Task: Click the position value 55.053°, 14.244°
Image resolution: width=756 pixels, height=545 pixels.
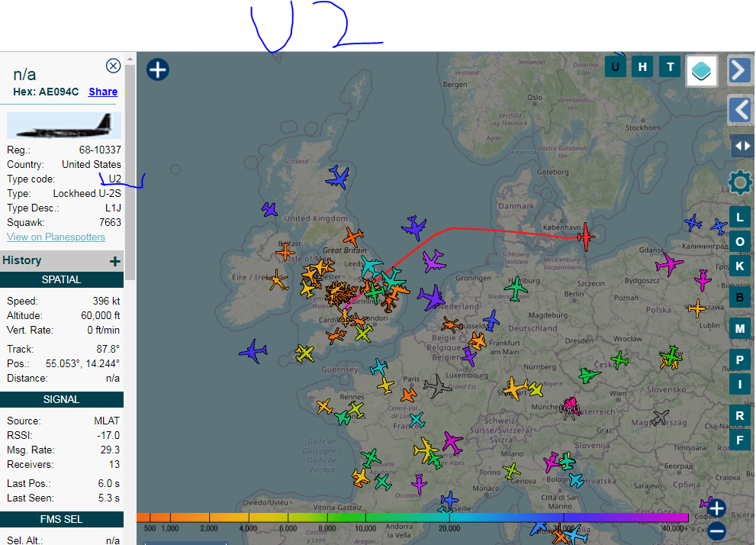Action: click(x=82, y=363)
